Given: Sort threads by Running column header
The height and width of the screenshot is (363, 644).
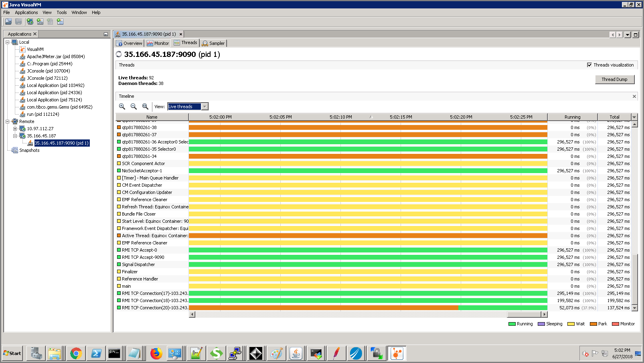Looking at the screenshot, I should (572, 117).
